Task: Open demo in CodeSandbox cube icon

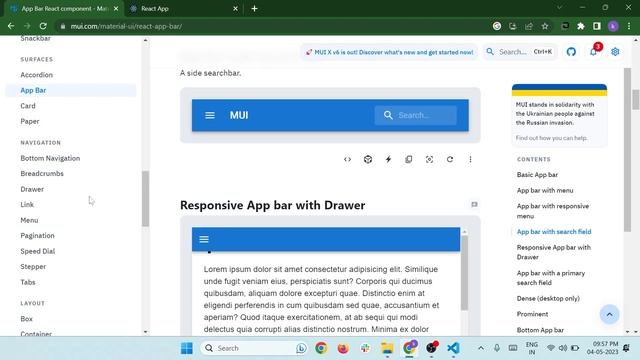Action: point(368,160)
